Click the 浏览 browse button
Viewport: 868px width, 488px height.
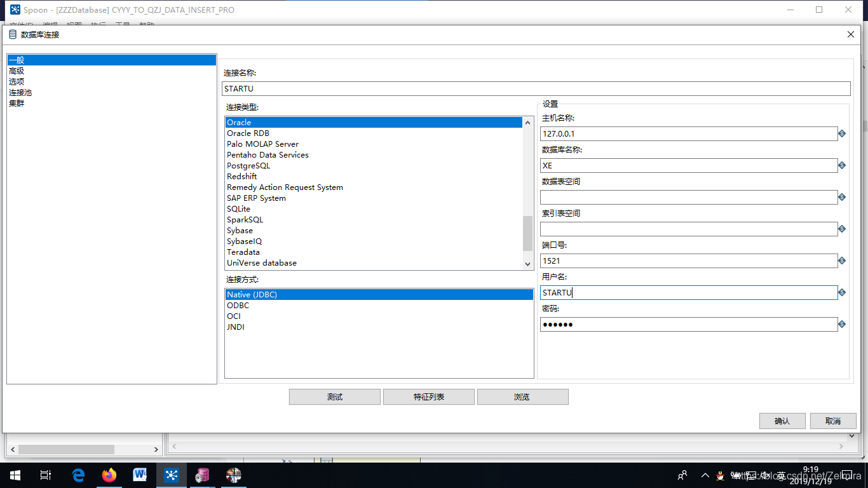point(523,396)
